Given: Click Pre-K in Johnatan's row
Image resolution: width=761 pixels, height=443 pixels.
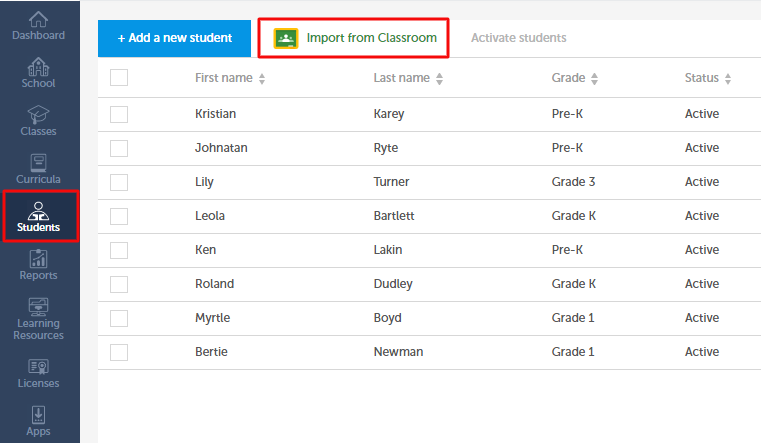Looking at the screenshot, I should pyautogui.click(x=567, y=148).
